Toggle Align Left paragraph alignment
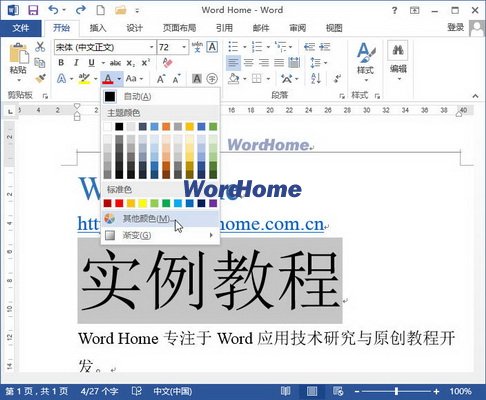 point(233,62)
